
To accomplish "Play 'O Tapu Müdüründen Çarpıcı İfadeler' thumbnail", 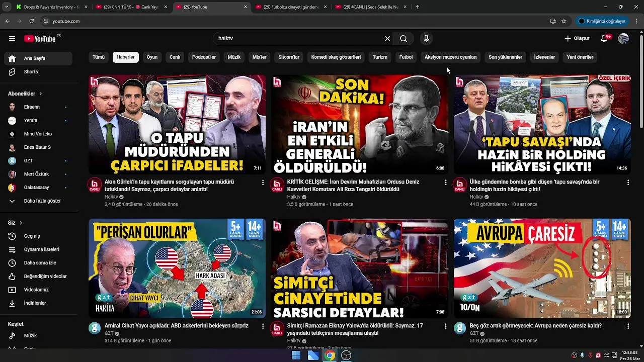I will (177, 124).
